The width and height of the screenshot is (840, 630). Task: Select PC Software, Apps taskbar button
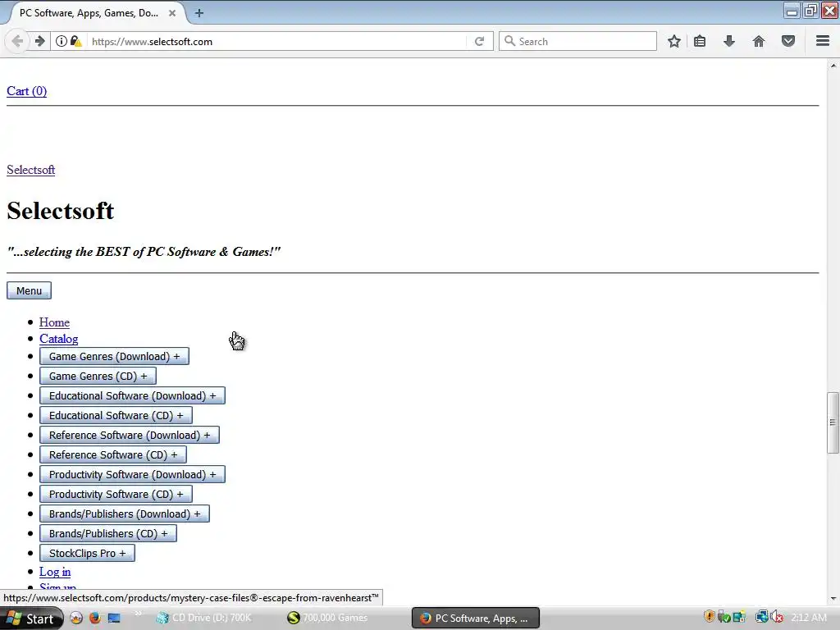(475, 618)
